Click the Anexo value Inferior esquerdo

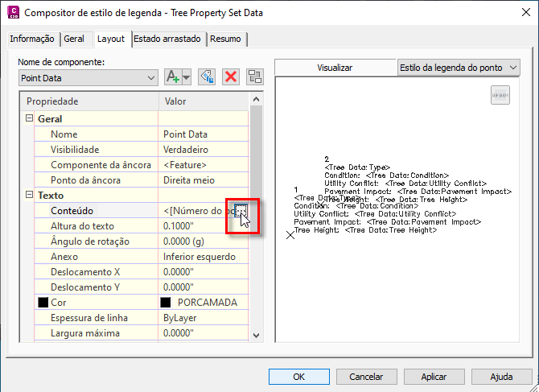(204, 257)
